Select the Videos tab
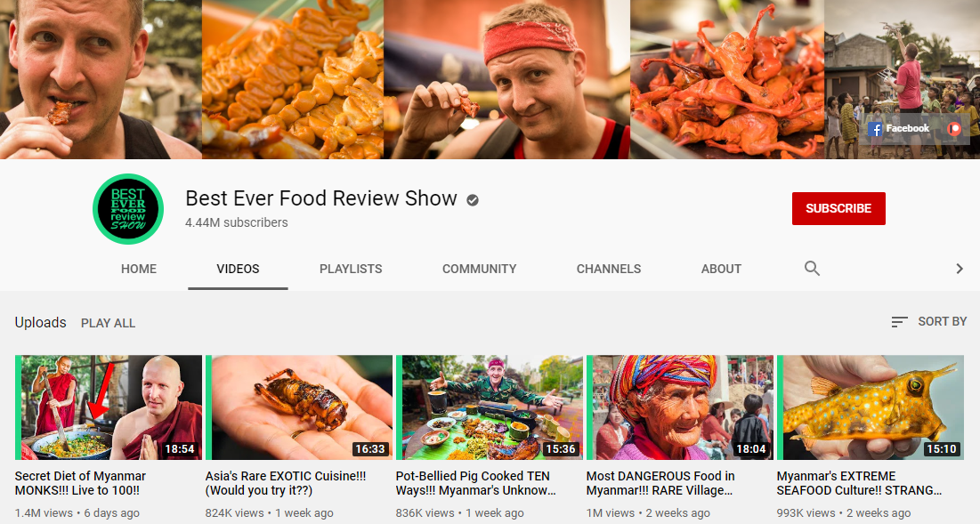980x524 pixels. pyautogui.click(x=238, y=269)
